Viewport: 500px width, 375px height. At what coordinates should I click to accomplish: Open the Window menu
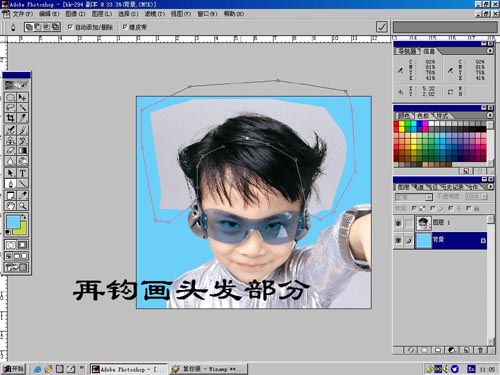[207, 14]
